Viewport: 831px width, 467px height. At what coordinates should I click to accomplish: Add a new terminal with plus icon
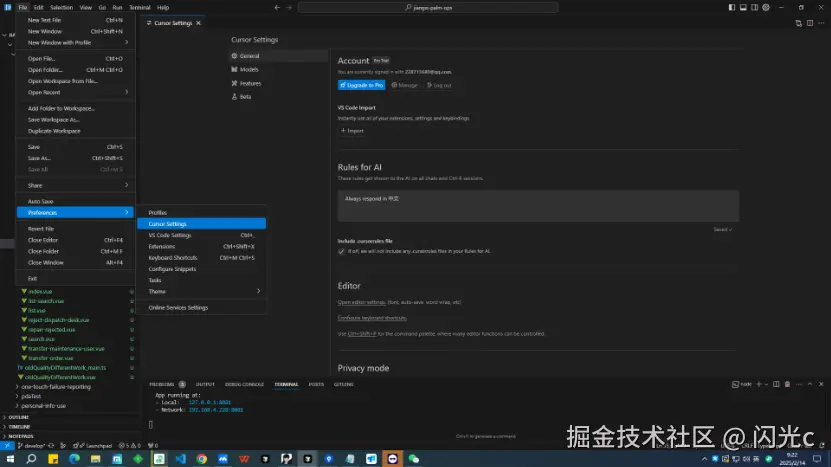click(x=759, y=384)
